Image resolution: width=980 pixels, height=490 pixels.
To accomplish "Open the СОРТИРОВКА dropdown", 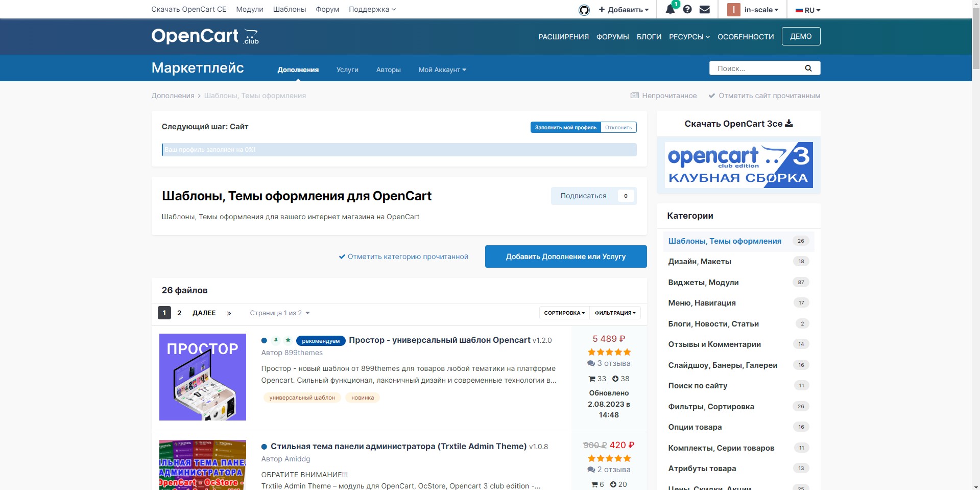I will pyautogui.click(x=564, y=313).
